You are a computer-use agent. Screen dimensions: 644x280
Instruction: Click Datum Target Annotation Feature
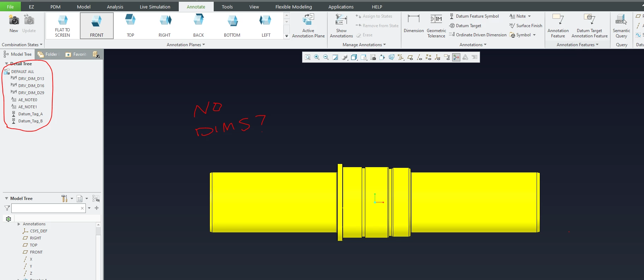590,26
